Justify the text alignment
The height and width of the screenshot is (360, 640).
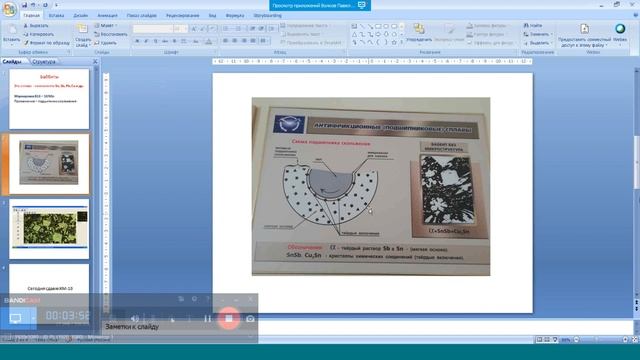tap(253, 41)
